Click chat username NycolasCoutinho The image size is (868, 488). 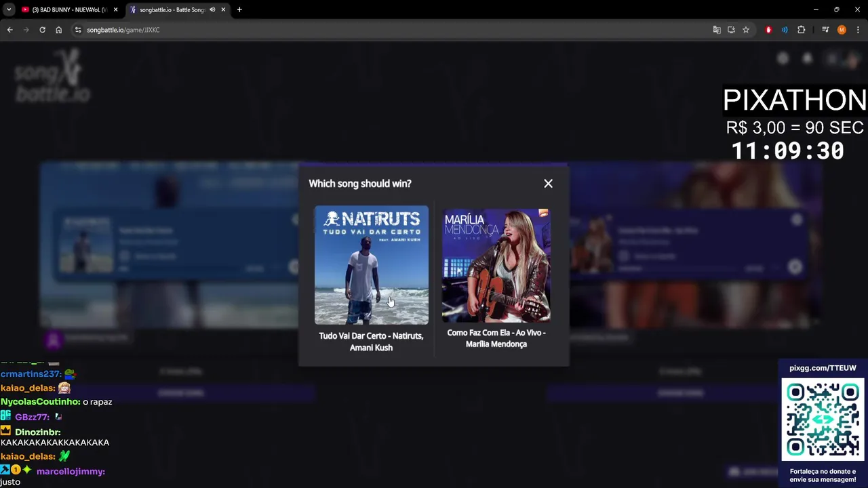pyautogui.click(x=40, y=402)
